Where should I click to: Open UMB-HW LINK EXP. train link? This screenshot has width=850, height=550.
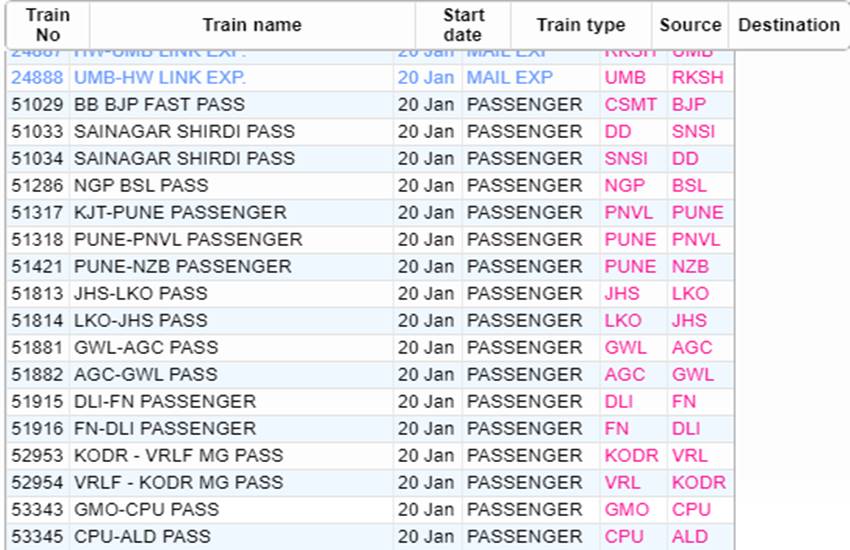[x=159, y=77]
